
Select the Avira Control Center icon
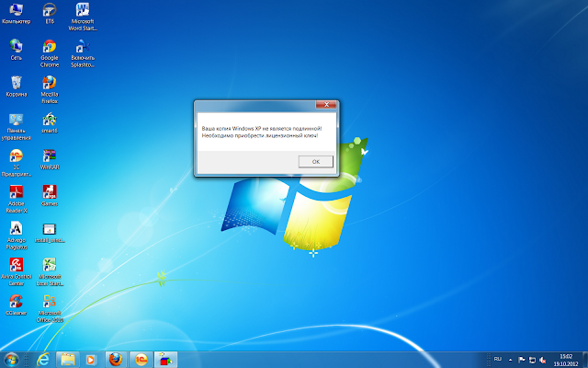17,272
